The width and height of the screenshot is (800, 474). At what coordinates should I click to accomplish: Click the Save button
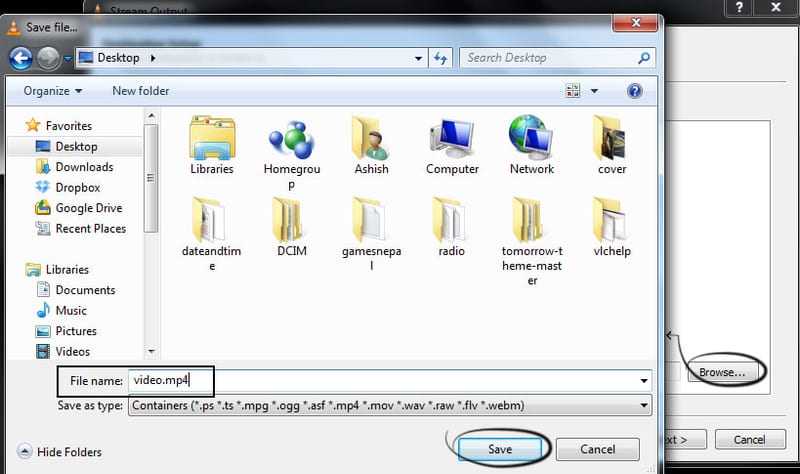point(499,449)
